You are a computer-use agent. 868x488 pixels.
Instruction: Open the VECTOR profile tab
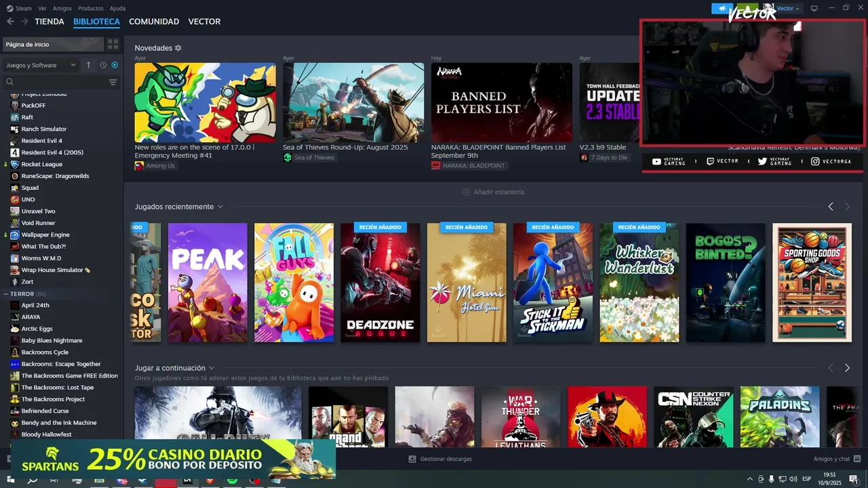[204, 22]
